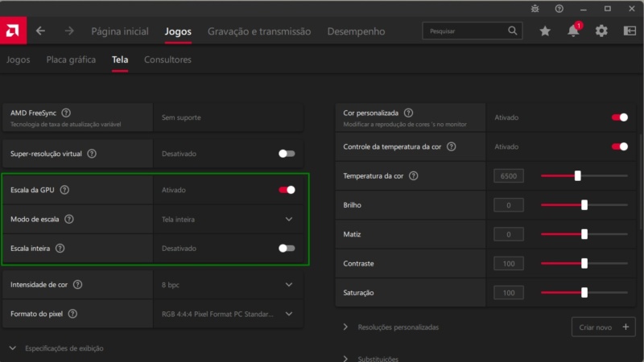
Task: Click the right panel vertical scrollbar
Action: coord(641,180)
